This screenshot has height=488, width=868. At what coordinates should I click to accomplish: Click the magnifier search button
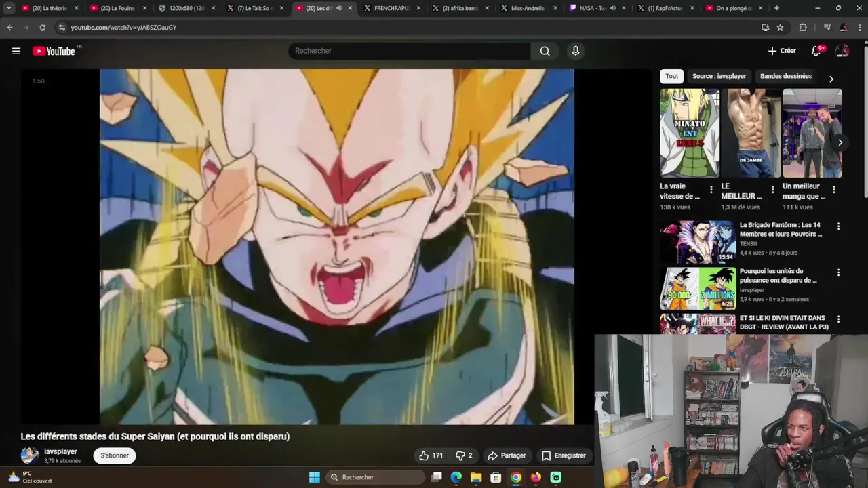pos(545,51)
